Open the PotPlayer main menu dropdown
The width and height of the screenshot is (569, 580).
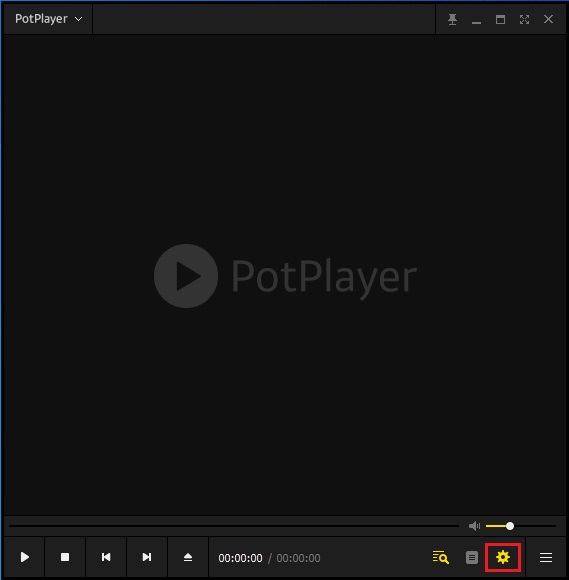(x=48, y=19)
